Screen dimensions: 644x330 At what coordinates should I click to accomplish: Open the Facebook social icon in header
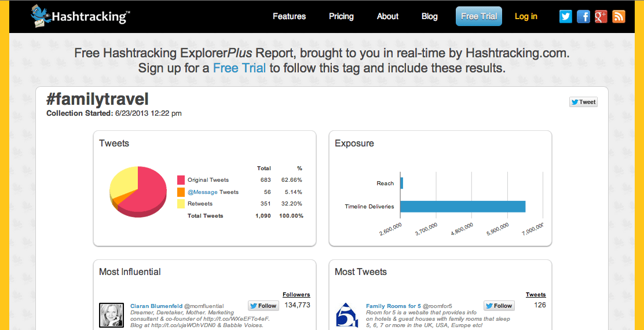(x=583, y=16)
